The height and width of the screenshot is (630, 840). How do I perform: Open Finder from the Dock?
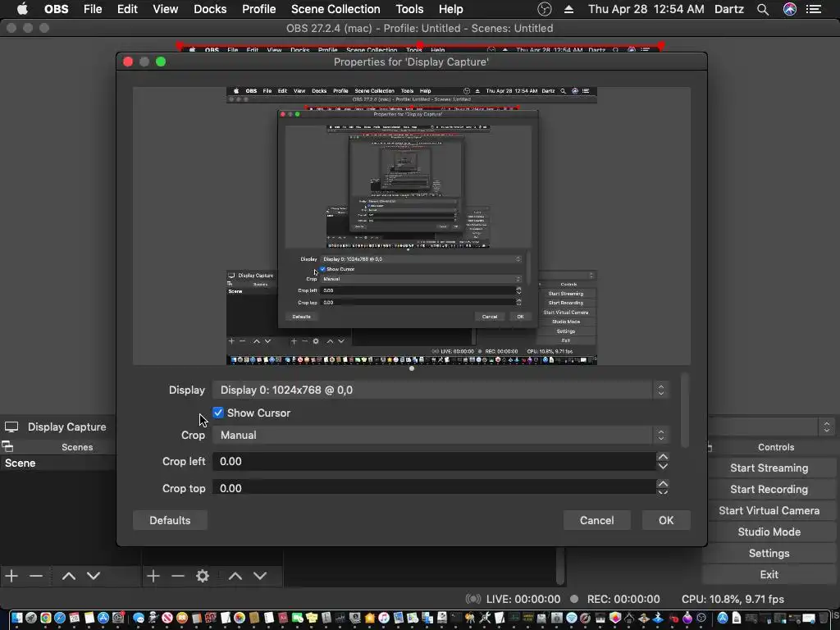click(x=17, y=618)
